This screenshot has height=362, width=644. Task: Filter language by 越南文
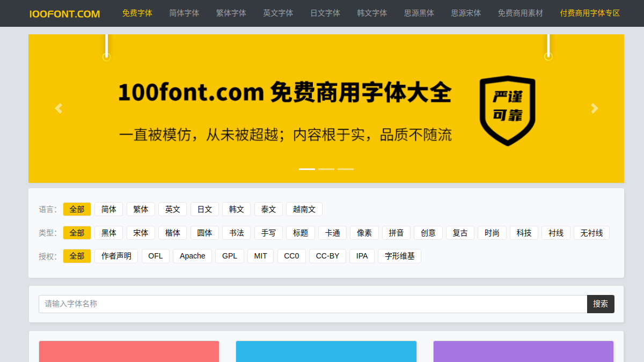pos(304,209)
